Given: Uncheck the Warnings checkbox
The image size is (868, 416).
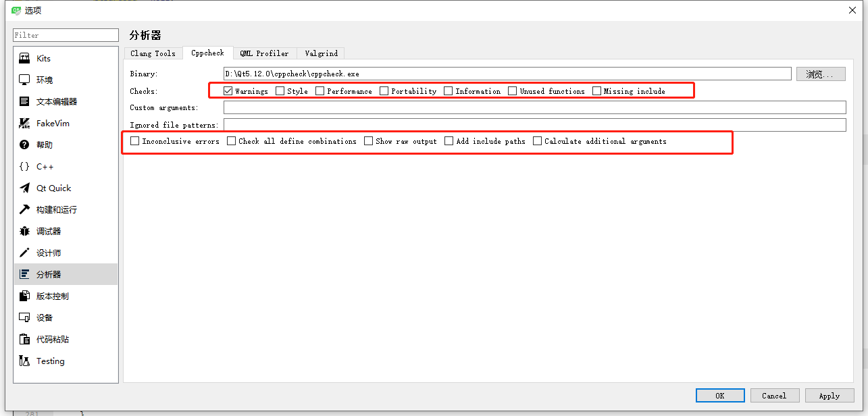Looking at the screenshot, I should point(228,90).
